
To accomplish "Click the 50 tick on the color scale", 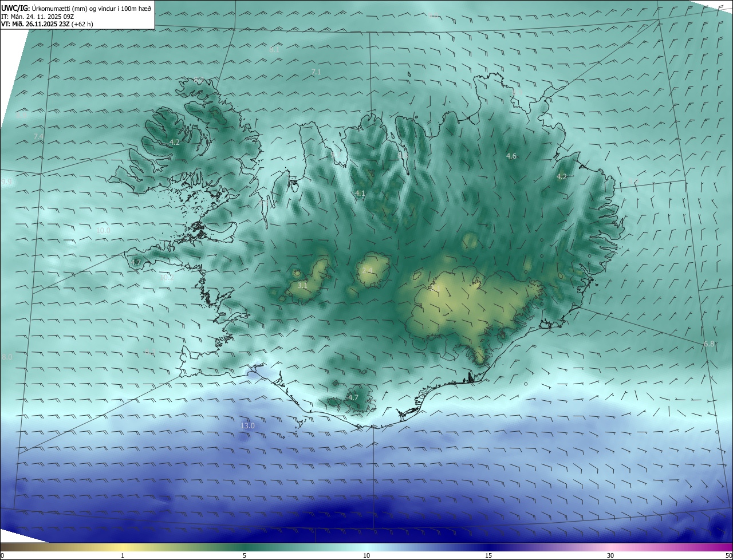I will pyautogui.click(x=728, y=555).
